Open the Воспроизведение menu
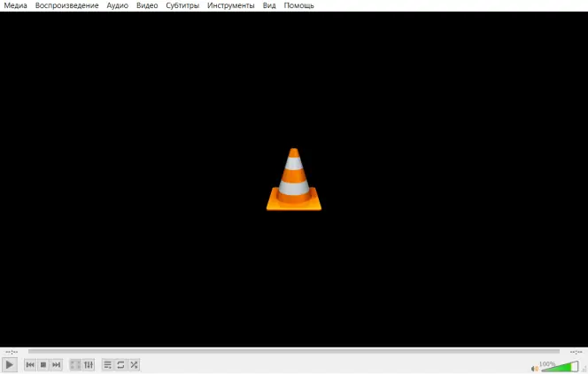Image resolution: width=588 pixels, height=374 pixels. pos(66,5)
